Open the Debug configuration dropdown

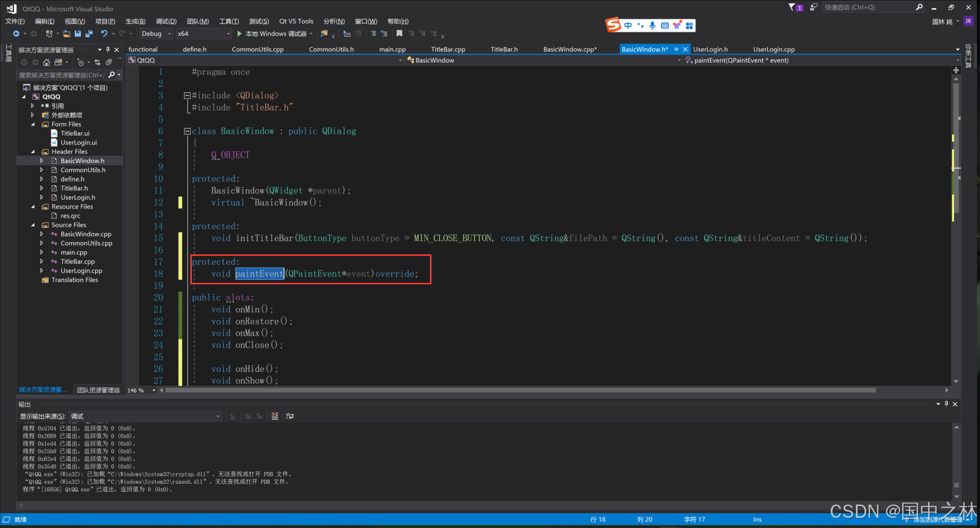tap(156, 34)
